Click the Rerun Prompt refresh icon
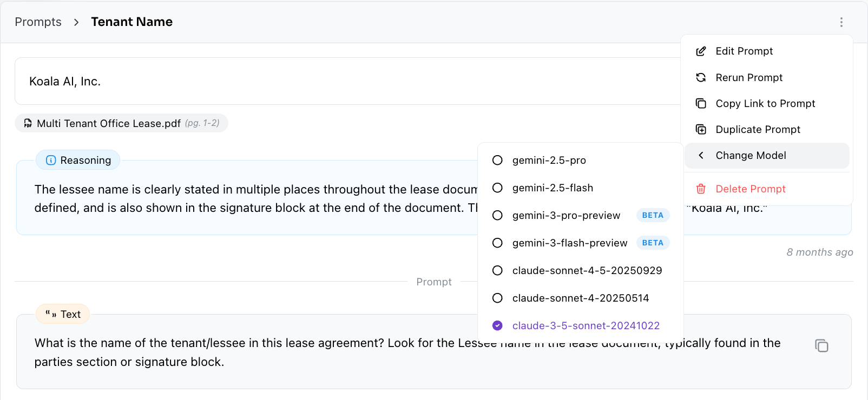The width and height of the screenshot is (868, 400). coord(701,77)
